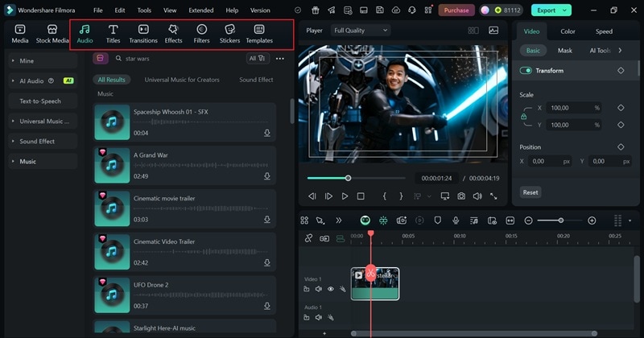The width and height of the screenshot is (644, 338).
Task: Show more property tabs with chevron
Action: click(x=620, y=51)
